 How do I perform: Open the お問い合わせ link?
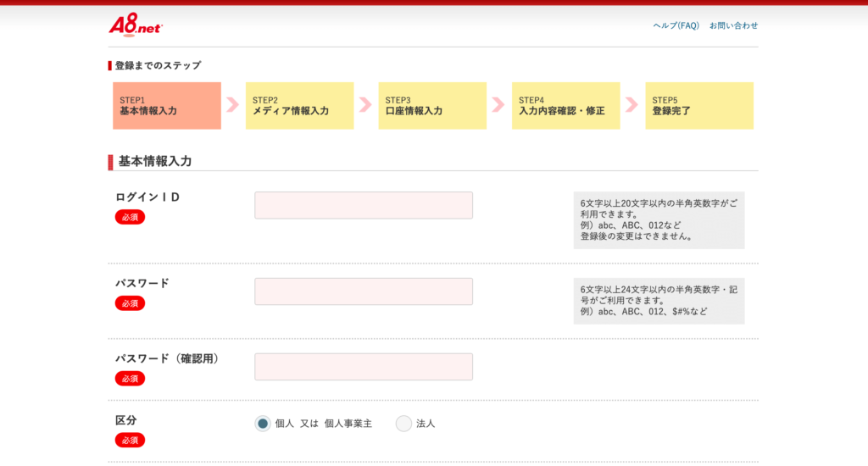point(733,25)
